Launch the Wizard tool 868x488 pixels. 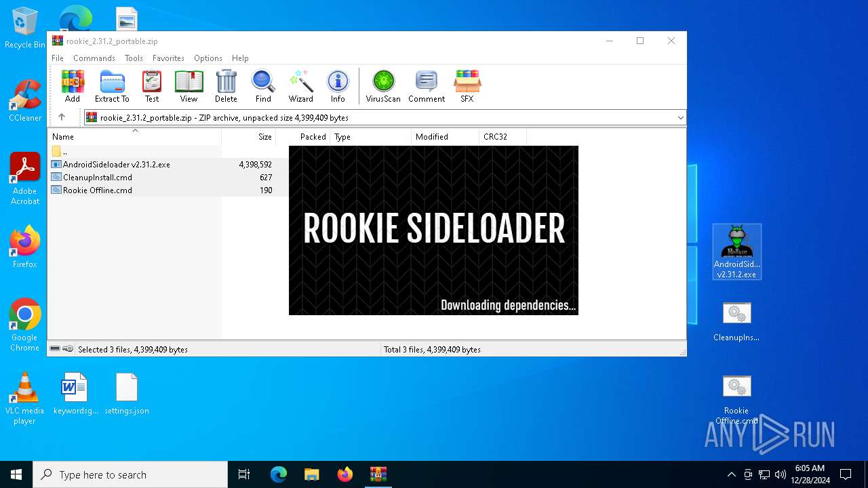tap(300, 86)
